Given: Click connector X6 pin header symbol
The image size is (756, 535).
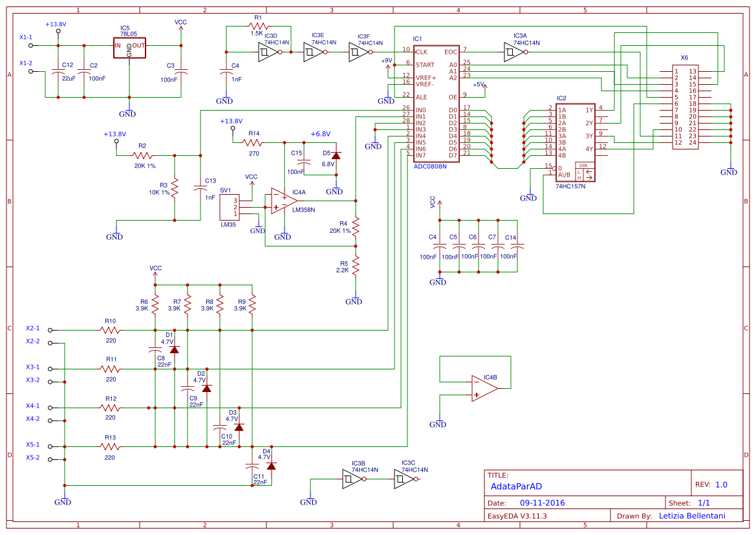Looking at the screenshot, I should tap(685, 107).
